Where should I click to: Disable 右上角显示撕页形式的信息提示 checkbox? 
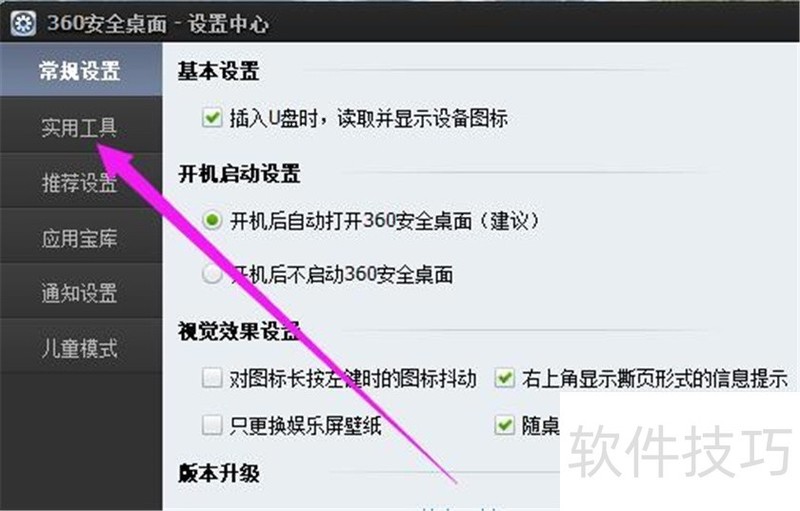pyautogui.click(x=505, y=378)
